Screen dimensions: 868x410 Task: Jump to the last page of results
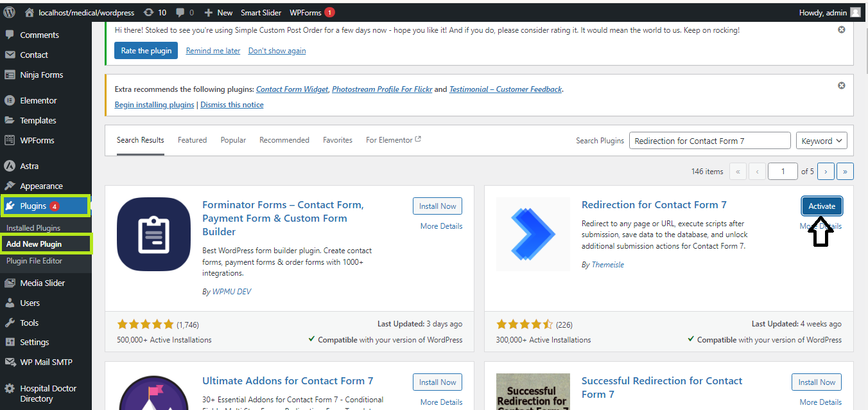(x=846, y=172)
